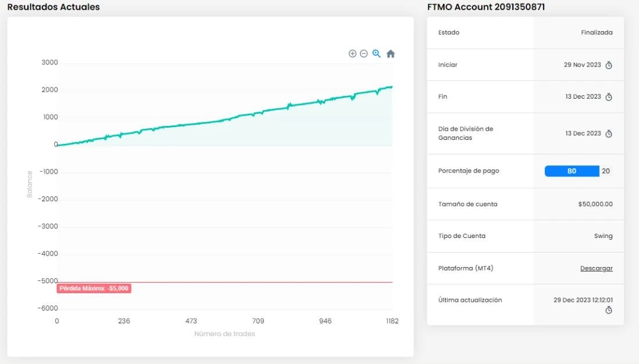The width and height of the screenshot is (639, 364).
Task: Click the Pérdida Máxima -$5,000 label
Action: 94,289
